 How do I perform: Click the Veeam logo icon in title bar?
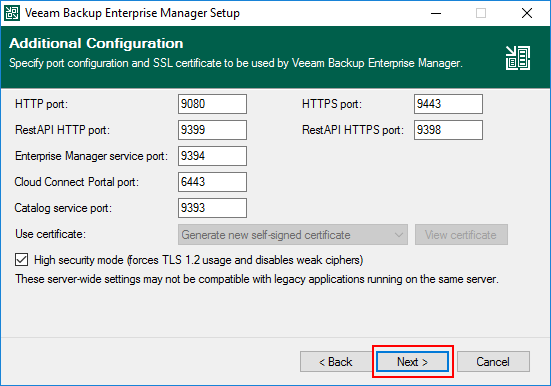(12, 13)
